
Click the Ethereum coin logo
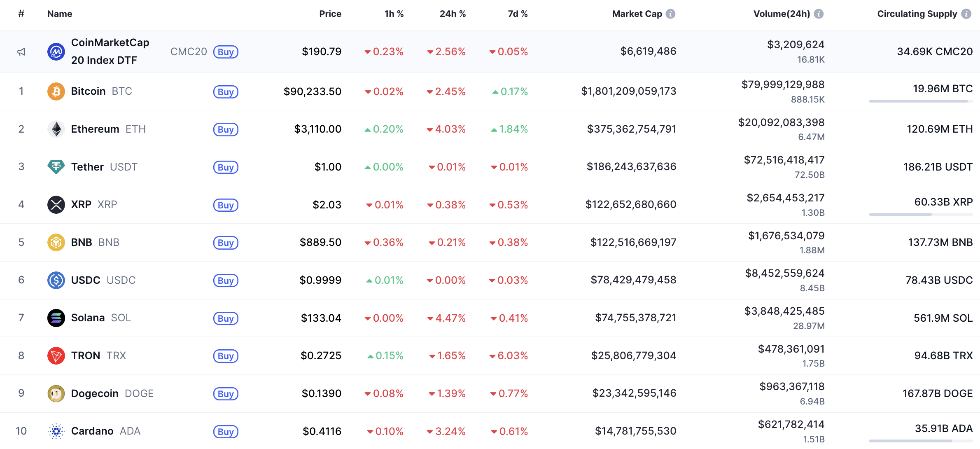(56, 129)
